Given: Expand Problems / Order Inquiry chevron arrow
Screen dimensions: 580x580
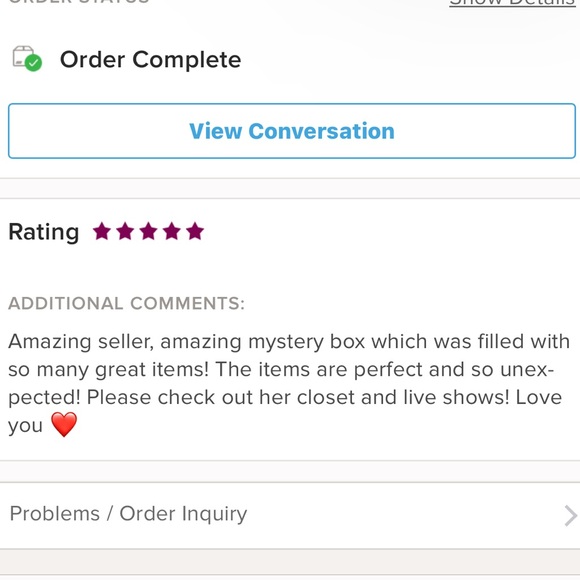Looking at the screenshot, I should (x=571, y=515).
